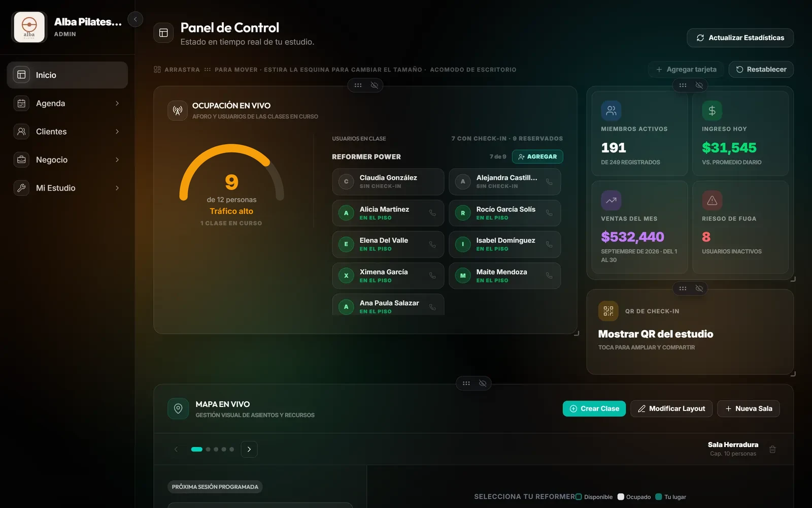
Task: Open the Agenda section
Action: [x=67, y=103]
